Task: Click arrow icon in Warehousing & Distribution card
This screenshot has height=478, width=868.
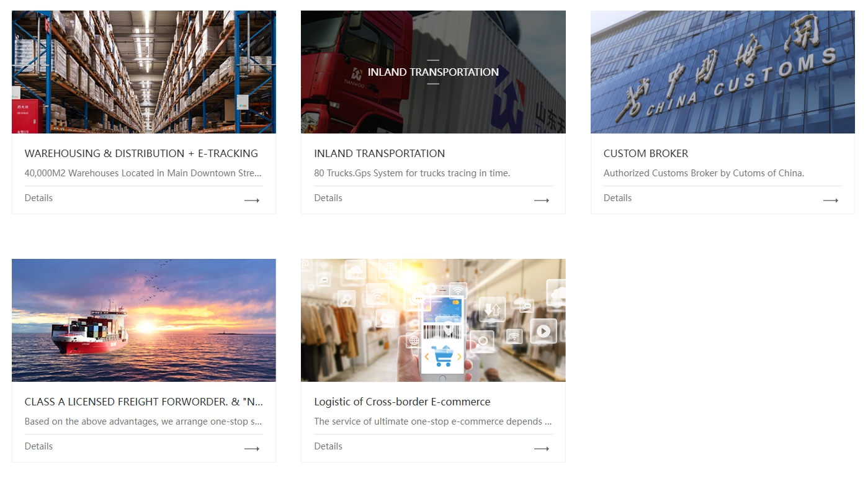Action: 252,201
